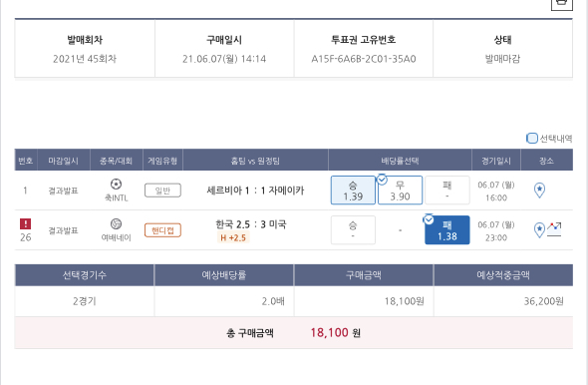Viewport: 588px width, 385px height.
Task: Select the 승 1.39 odds box
Action: pos(353,191)
